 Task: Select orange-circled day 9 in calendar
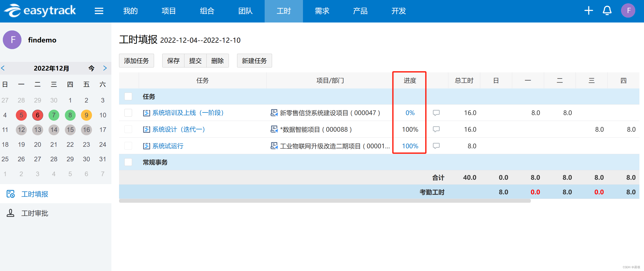tap(87, 115)
